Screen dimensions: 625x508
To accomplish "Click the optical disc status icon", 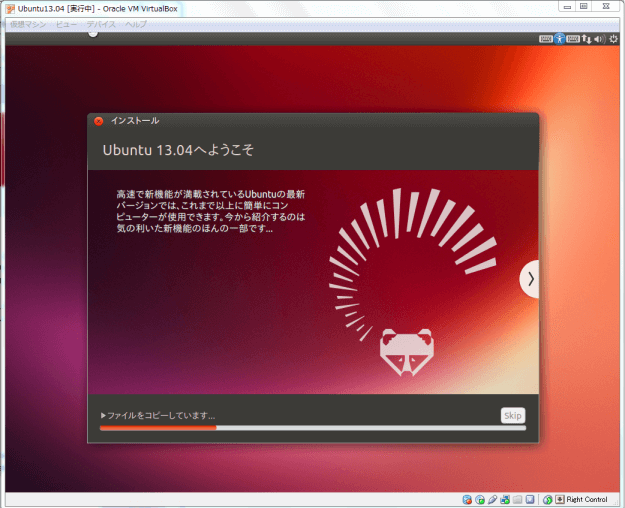I will coord(480,499).
